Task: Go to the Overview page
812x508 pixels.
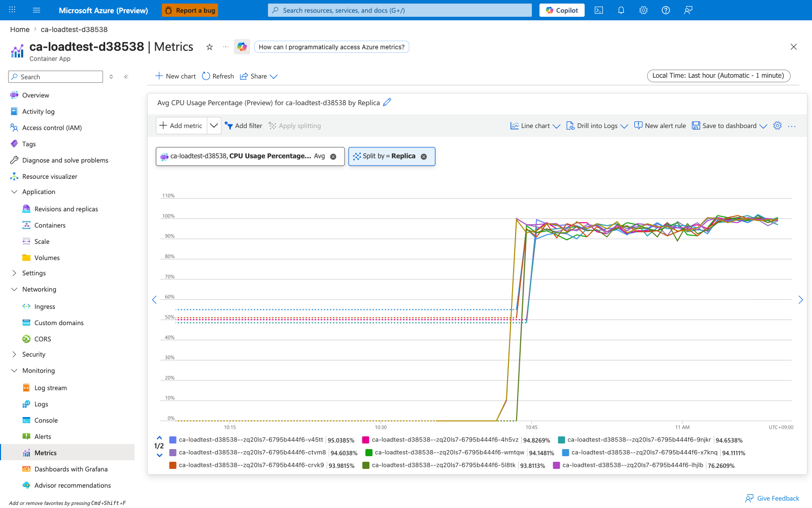Action: click(36, 96)
